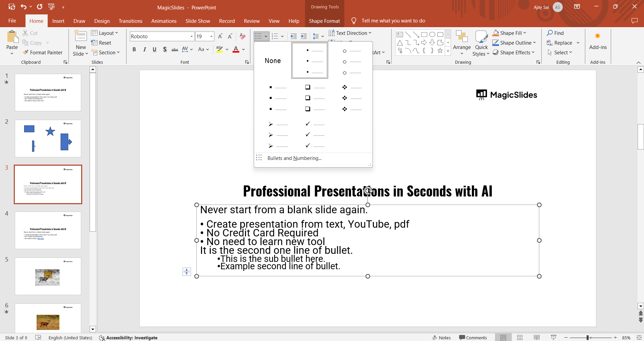Viewport: 644px width, 341px height.
Task: Open the Shape Format tab
Action: point(324,21)
